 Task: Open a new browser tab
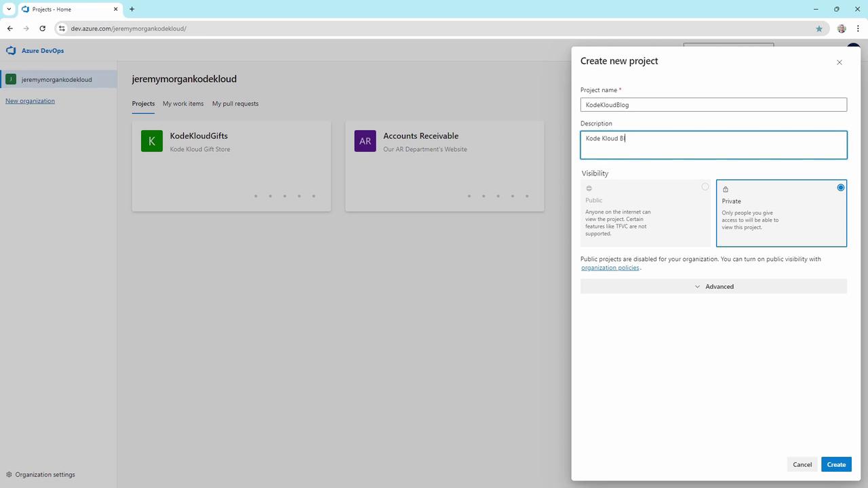click(132, 9)
